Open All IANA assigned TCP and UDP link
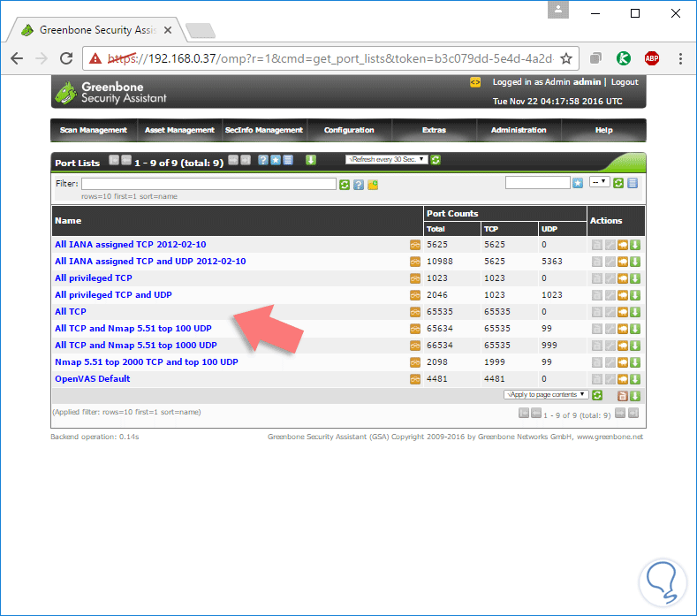Screen dimensions: 697x616 point(150,261)
